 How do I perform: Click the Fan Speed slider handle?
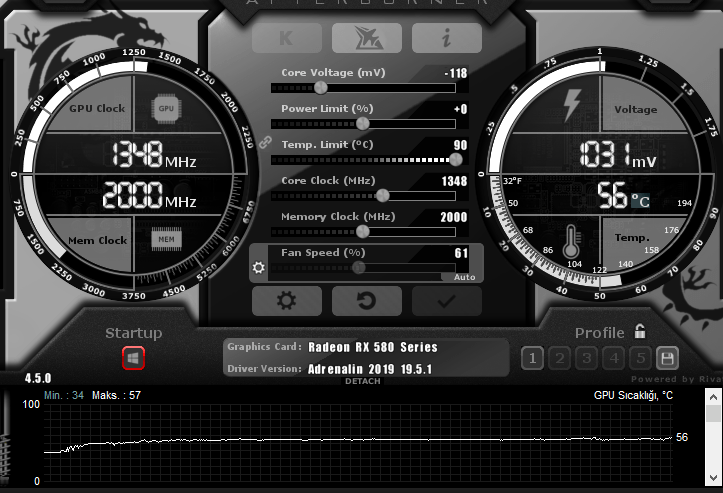coord(359,267)
